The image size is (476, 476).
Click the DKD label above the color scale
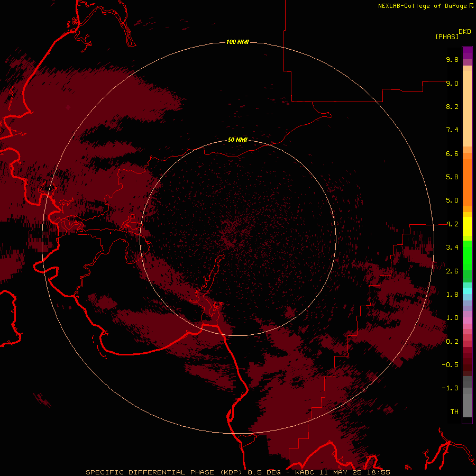pos(465,31)
